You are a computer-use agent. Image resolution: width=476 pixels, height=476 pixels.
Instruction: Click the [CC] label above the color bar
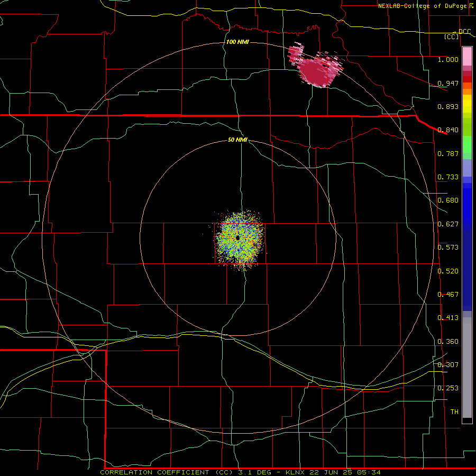pyautogui.click(x=452, y=36)
